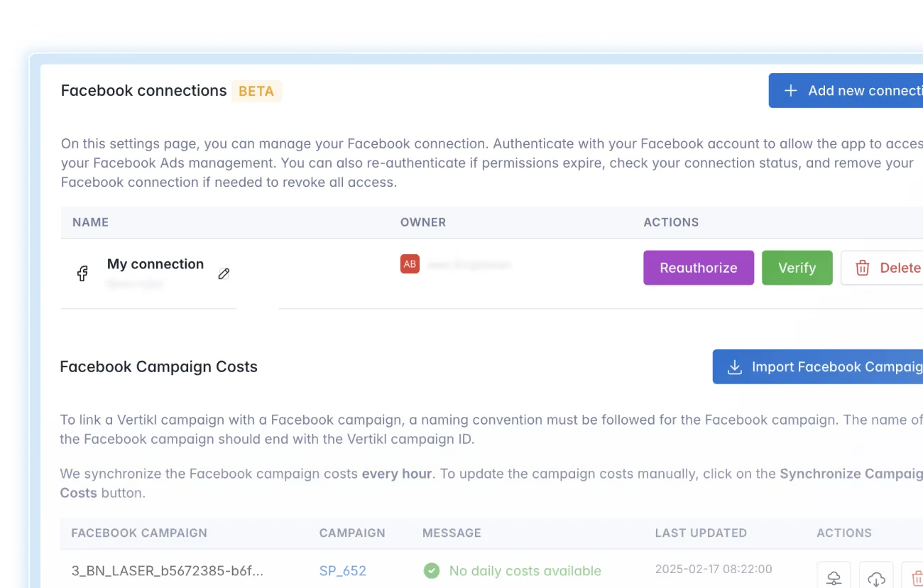Click the cloud sync icon in campaign actions
923x588 pixels.
point(834,577)
